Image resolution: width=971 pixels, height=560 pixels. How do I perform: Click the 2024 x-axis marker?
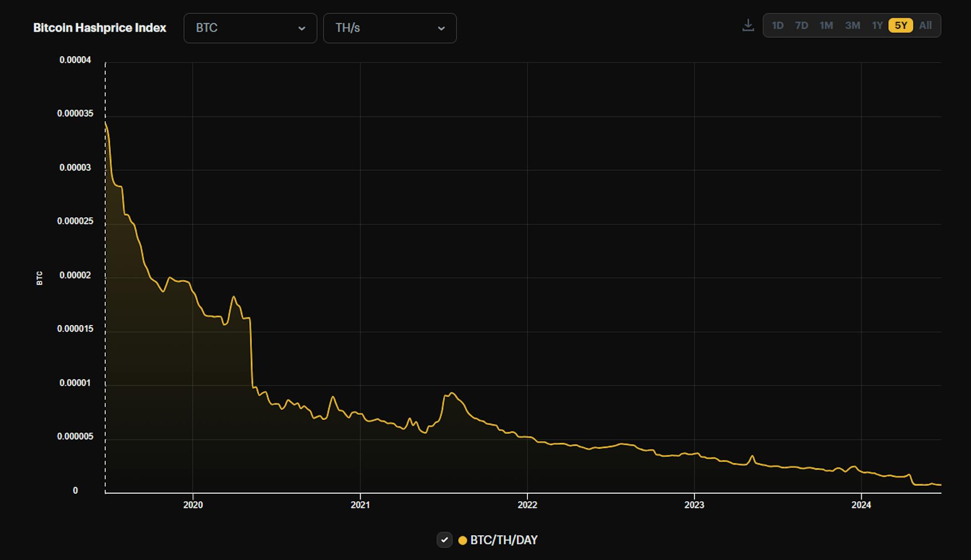coord(861,504)
